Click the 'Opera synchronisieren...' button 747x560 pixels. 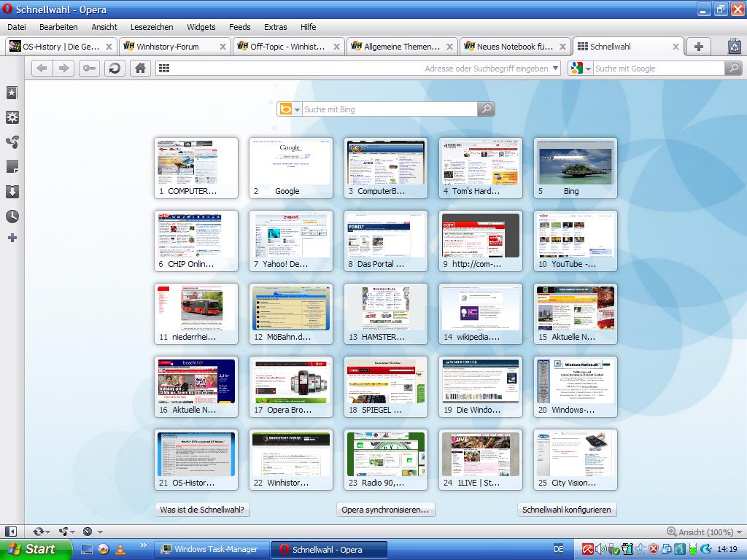click(386, 510)
